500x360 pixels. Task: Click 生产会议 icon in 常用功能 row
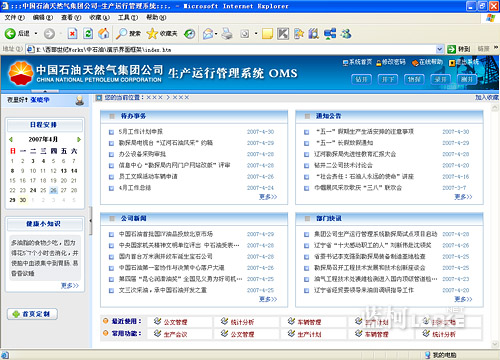click(x=157, y=333)
